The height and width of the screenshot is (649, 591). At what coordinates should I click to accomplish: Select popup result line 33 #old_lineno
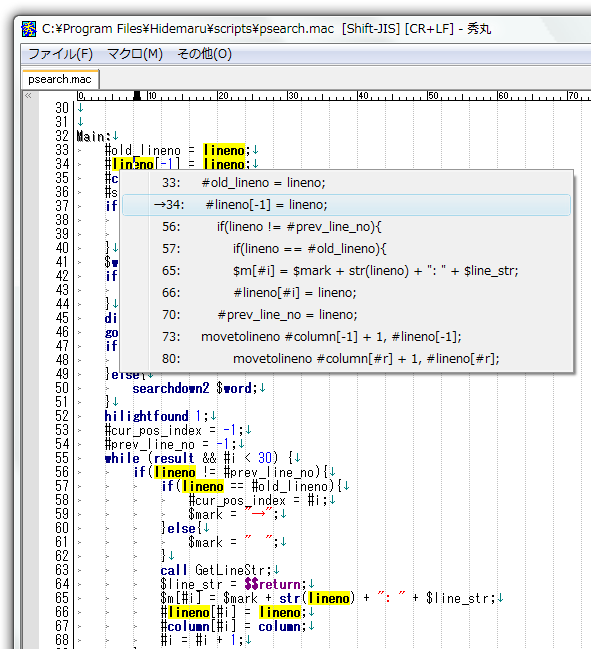point(347,183)
